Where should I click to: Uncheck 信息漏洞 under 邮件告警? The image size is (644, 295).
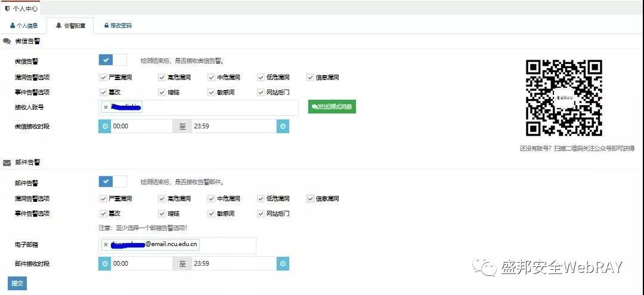[x=310, y=199]
